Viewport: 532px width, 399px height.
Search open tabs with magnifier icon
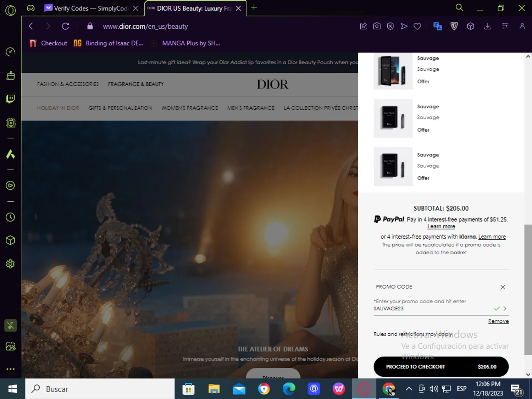coord(459,8)
